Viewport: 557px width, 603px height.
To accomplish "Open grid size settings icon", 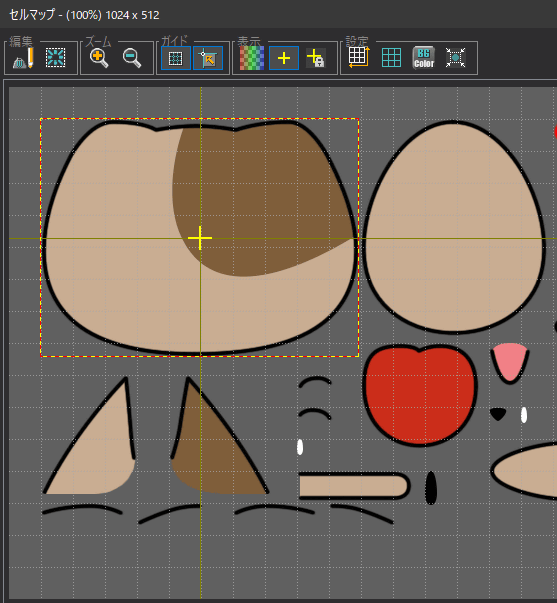I will click(x=359, y=57).
